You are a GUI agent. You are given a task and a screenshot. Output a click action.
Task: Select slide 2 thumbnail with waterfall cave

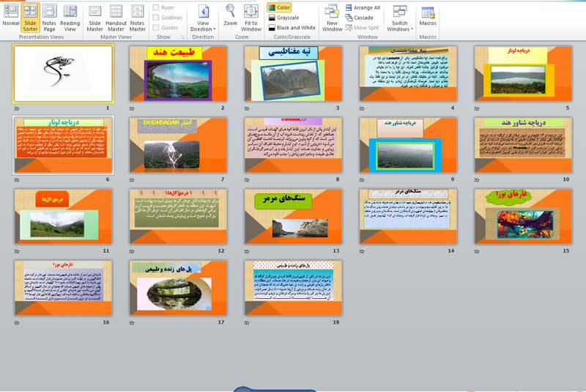[178, 73]
